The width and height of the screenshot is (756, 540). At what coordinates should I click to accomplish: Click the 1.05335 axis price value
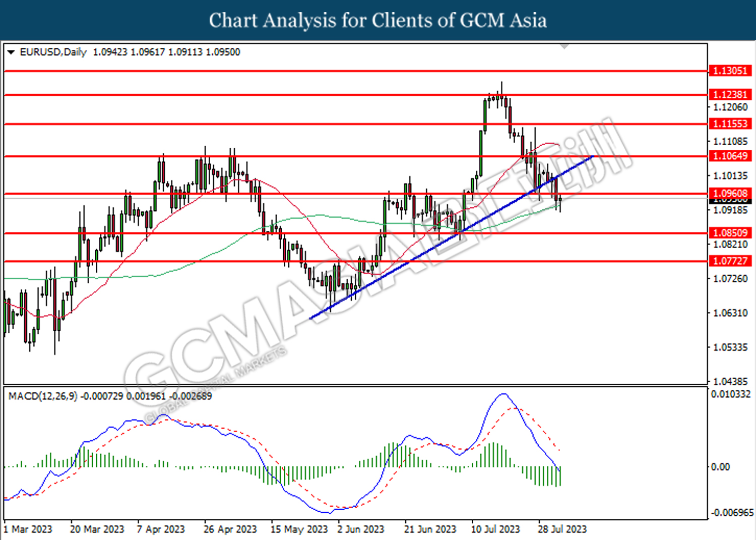[x=730, y=347]
